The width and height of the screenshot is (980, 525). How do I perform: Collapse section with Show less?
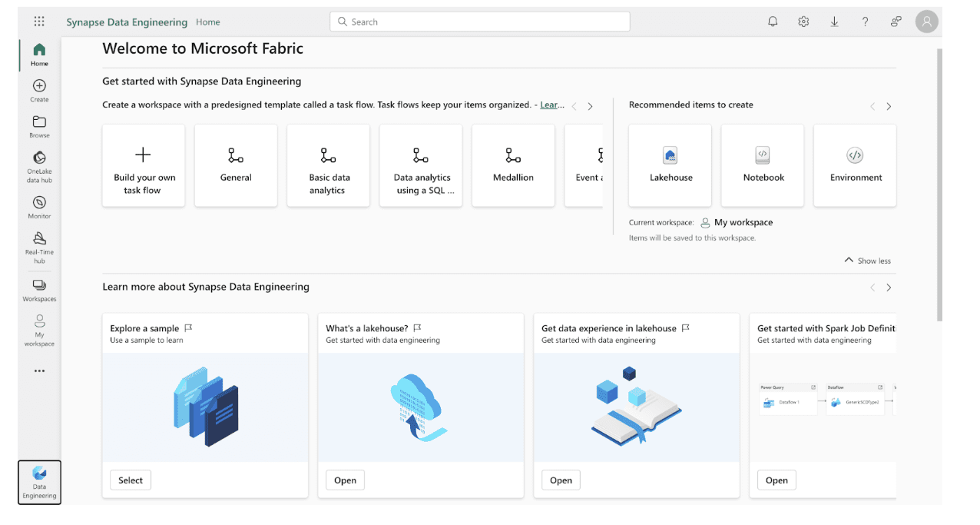coord(868,261)
